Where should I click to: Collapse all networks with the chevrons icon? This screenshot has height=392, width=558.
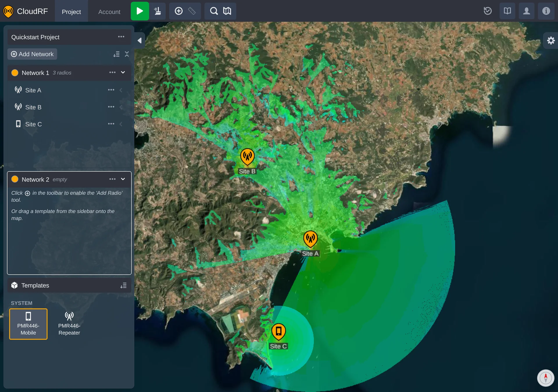pos(127,54)
